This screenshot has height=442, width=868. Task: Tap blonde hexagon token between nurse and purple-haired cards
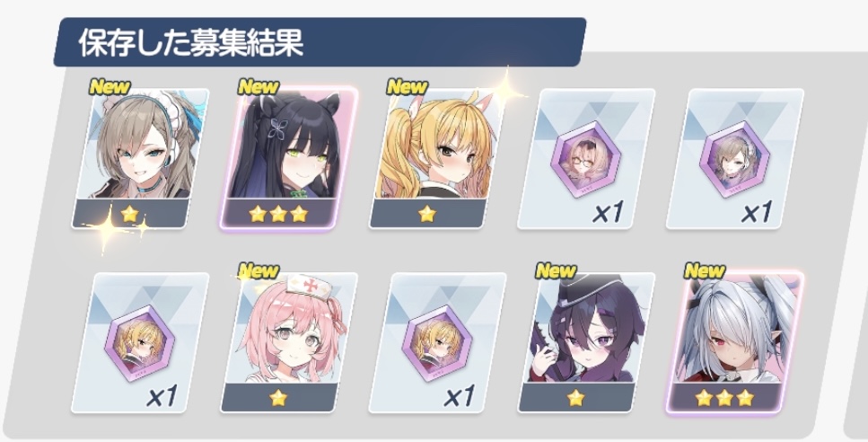pos(437,343)
